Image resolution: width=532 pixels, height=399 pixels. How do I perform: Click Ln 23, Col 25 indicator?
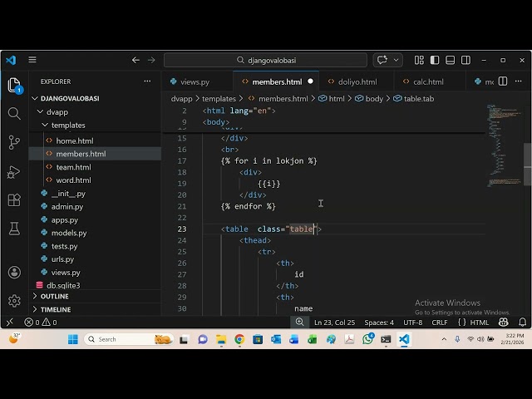[x=334, y=323]
